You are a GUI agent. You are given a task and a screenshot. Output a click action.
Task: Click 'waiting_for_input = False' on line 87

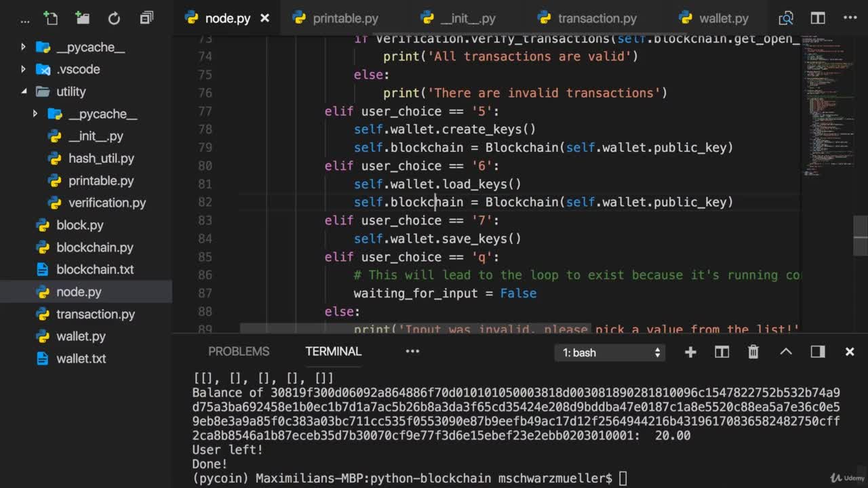pyautogui.click(x=445, y=293)
